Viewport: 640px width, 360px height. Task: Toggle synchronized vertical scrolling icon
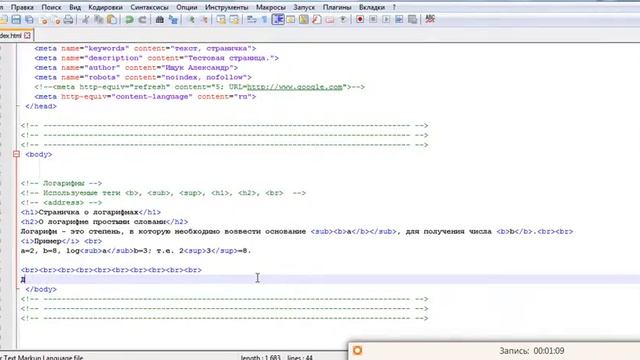tap(221, 19)
